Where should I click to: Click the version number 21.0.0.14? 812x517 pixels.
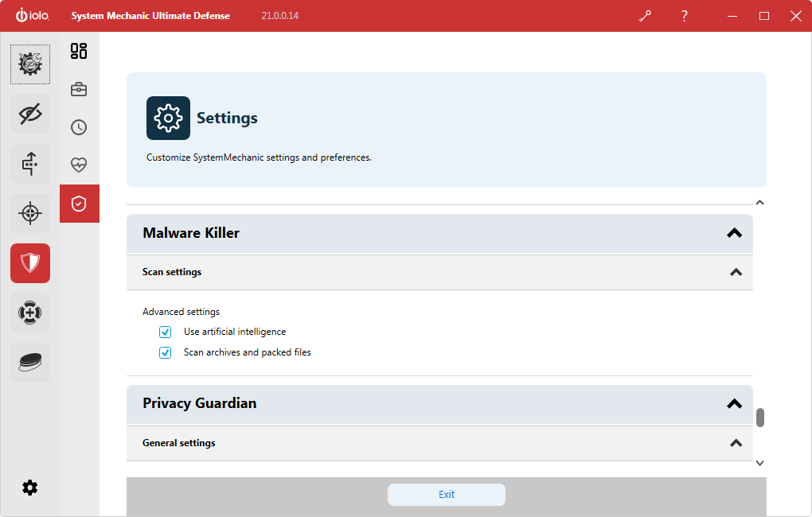(279, 16)
